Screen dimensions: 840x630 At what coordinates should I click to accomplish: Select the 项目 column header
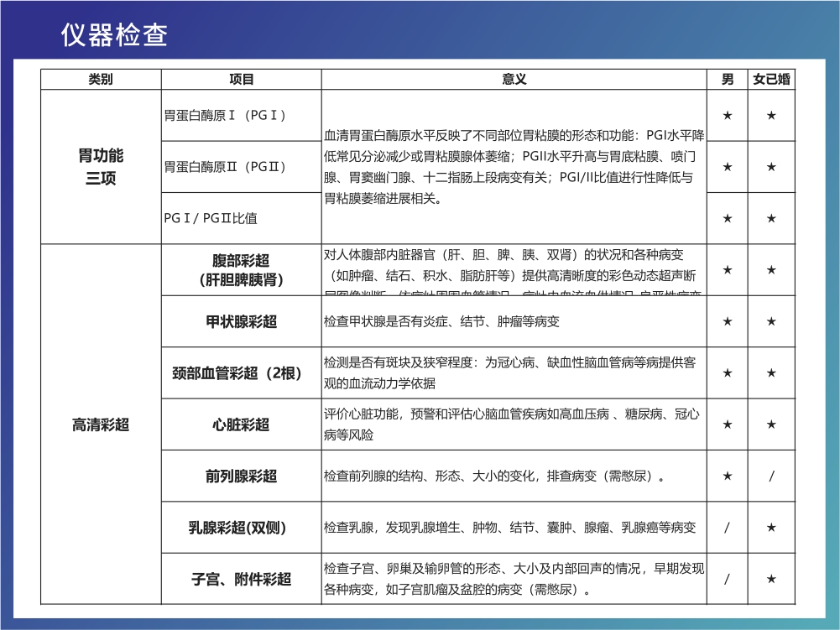(x=241, y=80)
